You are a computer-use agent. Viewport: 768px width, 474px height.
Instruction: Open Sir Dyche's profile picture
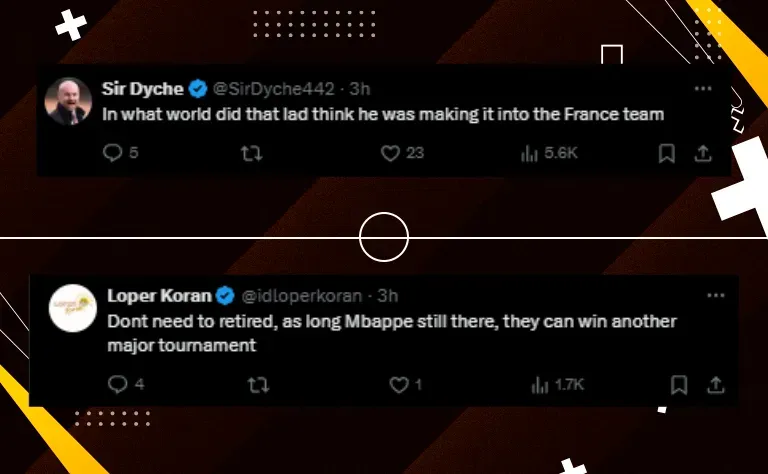(68, 101)
